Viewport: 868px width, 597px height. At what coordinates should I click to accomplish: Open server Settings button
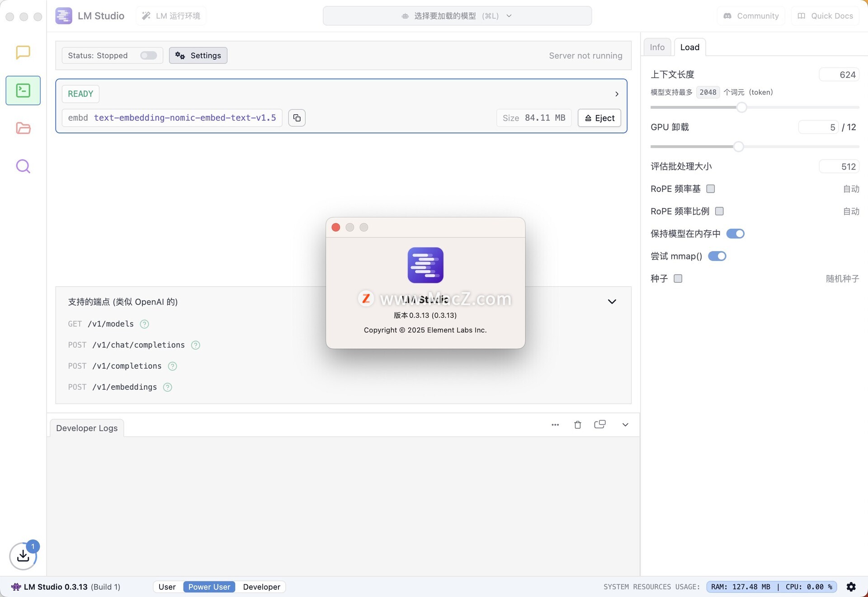(x=198, y=55)
